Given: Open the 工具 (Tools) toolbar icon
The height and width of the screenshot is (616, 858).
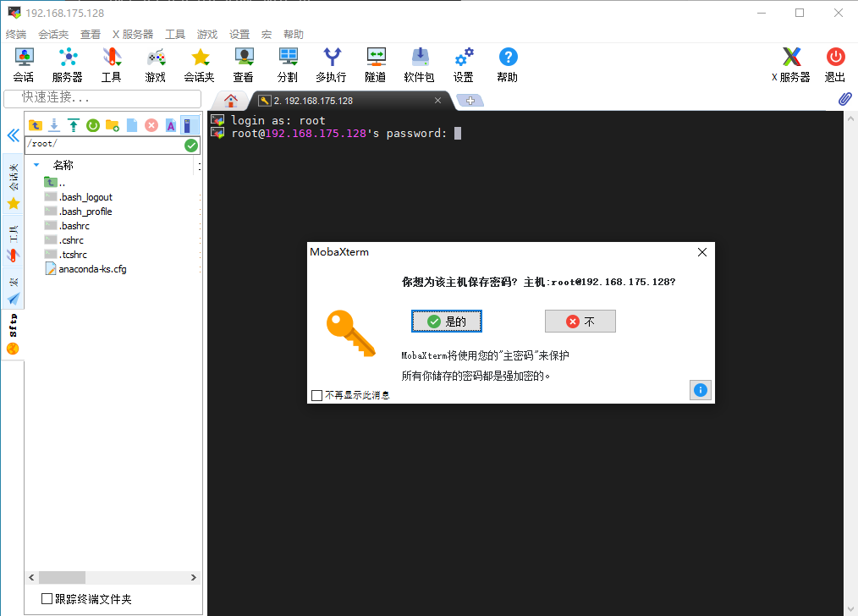Looking at the screenshot, I should [x=111, y=64].
